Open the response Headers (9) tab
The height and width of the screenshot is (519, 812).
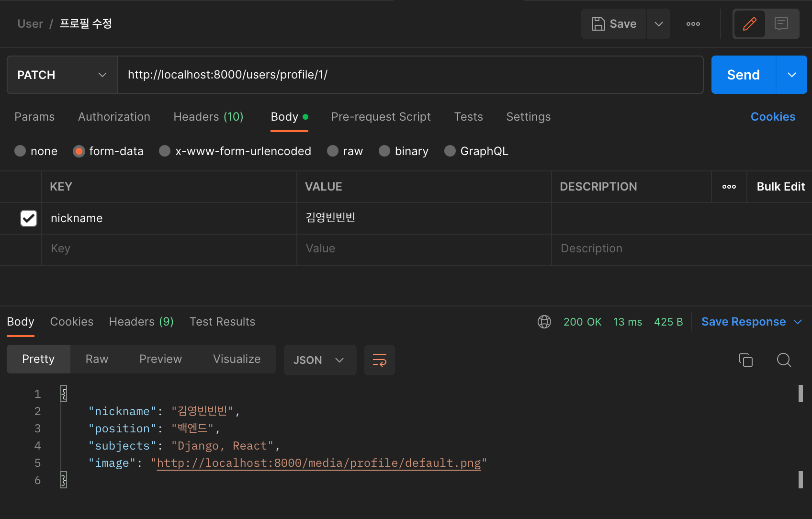coord(141,322)
